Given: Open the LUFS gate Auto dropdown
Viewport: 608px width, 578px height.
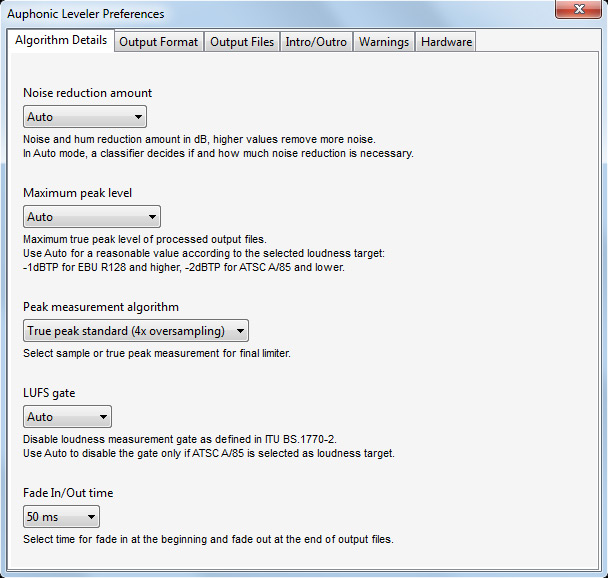Looking at the screenshot, I should pyautogui.click(x=67, y=417).
